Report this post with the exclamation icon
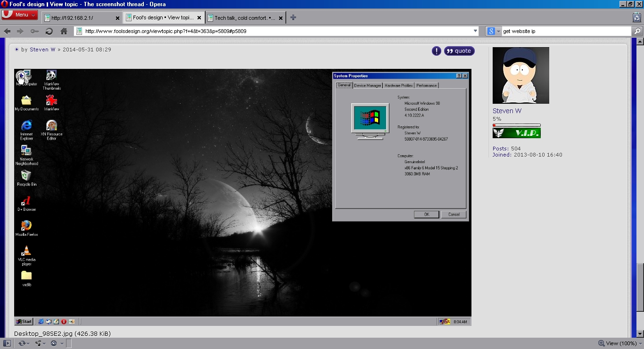Viewport: 644px width, 349px height. pyautogui.click(x=437, y=51)
